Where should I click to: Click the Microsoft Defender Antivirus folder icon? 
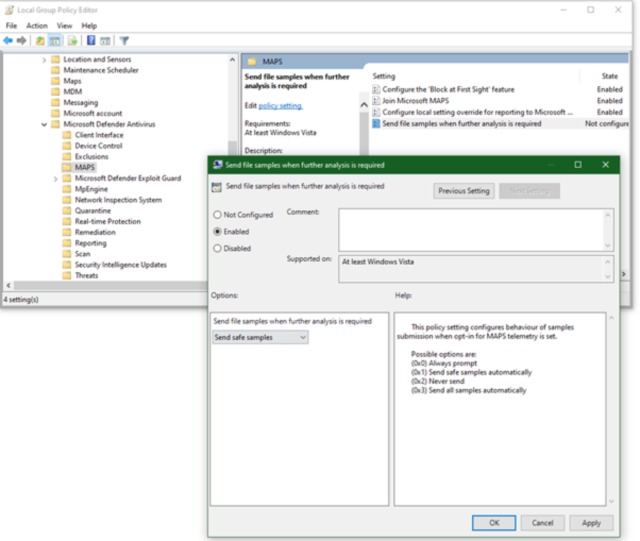click(55, 124)
